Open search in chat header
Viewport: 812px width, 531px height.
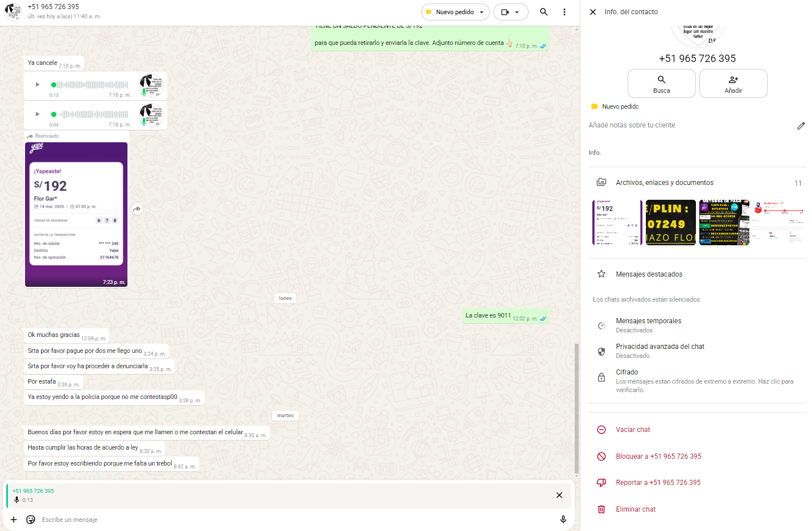543,12
